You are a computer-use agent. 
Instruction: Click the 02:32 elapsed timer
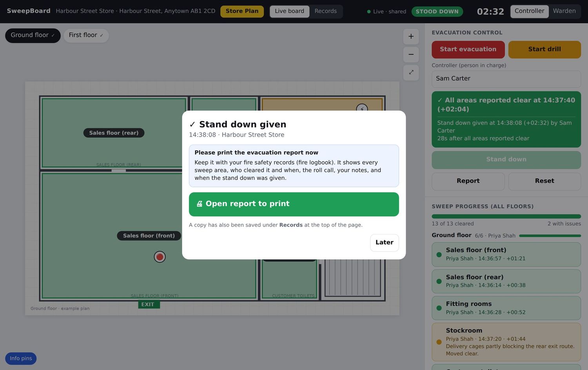click(x=490, y=12)
